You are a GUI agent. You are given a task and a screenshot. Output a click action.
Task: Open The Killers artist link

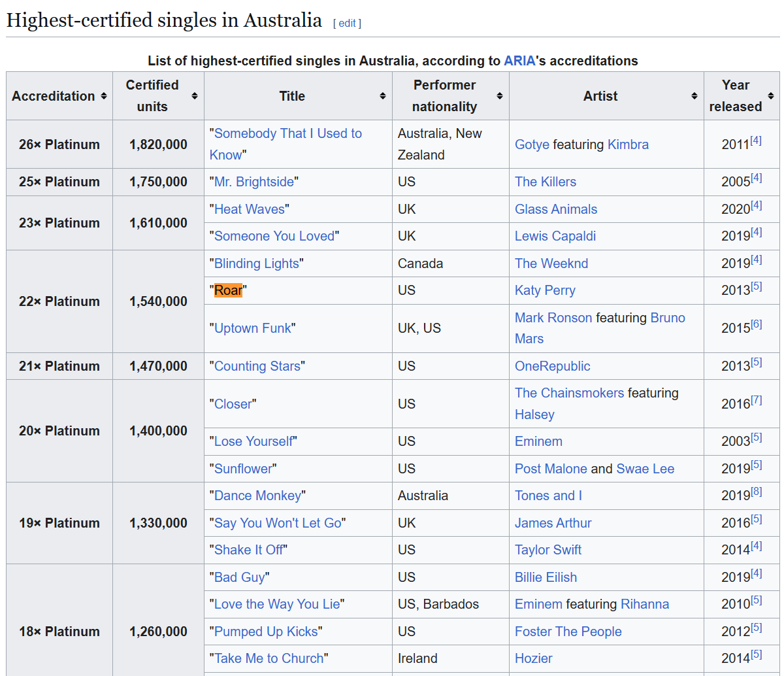[546, 182]
